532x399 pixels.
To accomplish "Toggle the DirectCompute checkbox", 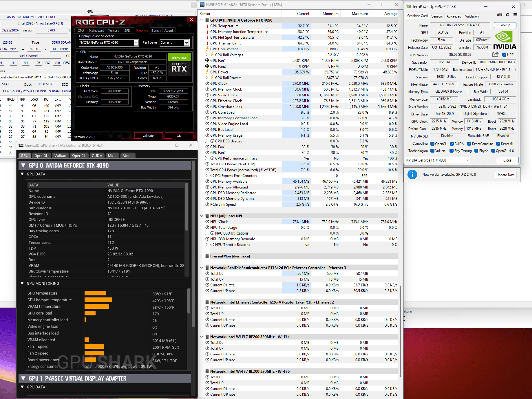I will 469,144.
